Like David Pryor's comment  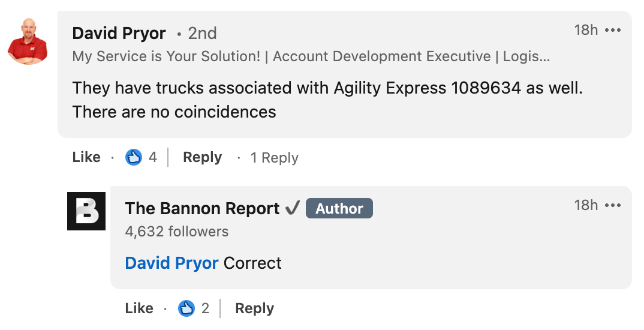86,157
